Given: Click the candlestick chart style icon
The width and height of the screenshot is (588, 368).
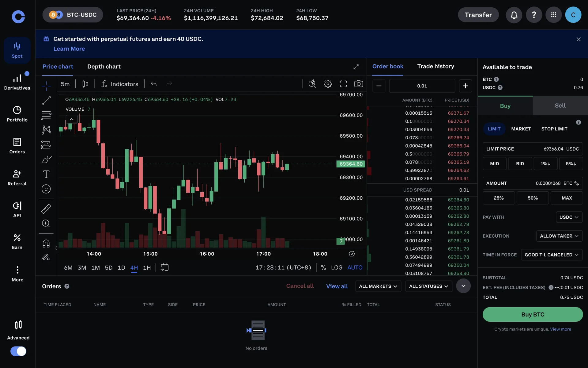Looking at the screenshot, I should click(85, 84).
